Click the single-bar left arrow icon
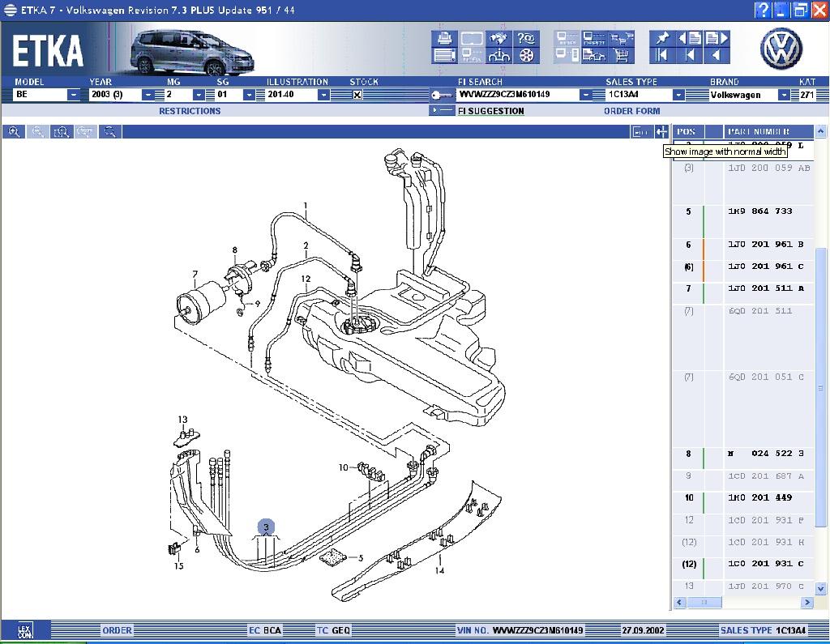Image resolution: width=830 pixels, height=644 pixels. click(x=690, y=56)
